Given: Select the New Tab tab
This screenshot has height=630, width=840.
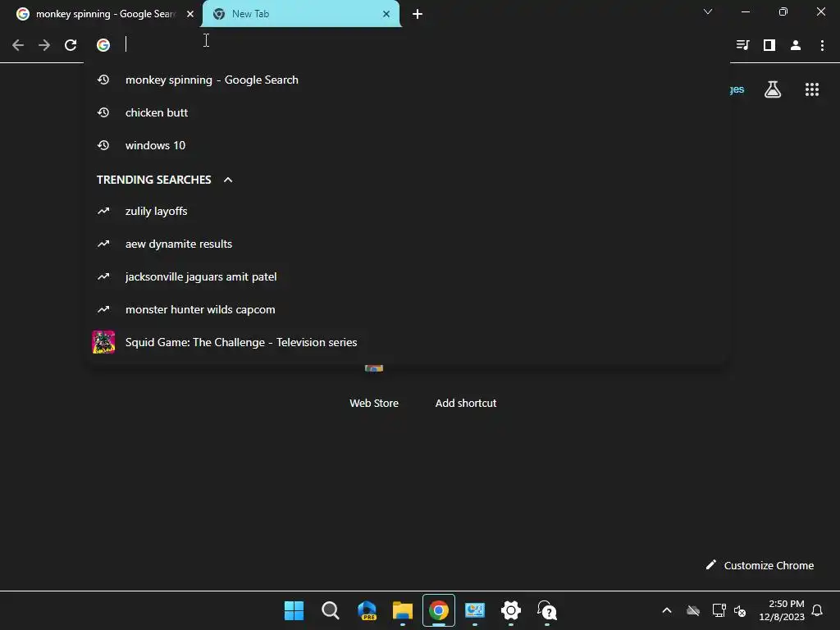Looking at the screenshot, I should pos(300,14).
